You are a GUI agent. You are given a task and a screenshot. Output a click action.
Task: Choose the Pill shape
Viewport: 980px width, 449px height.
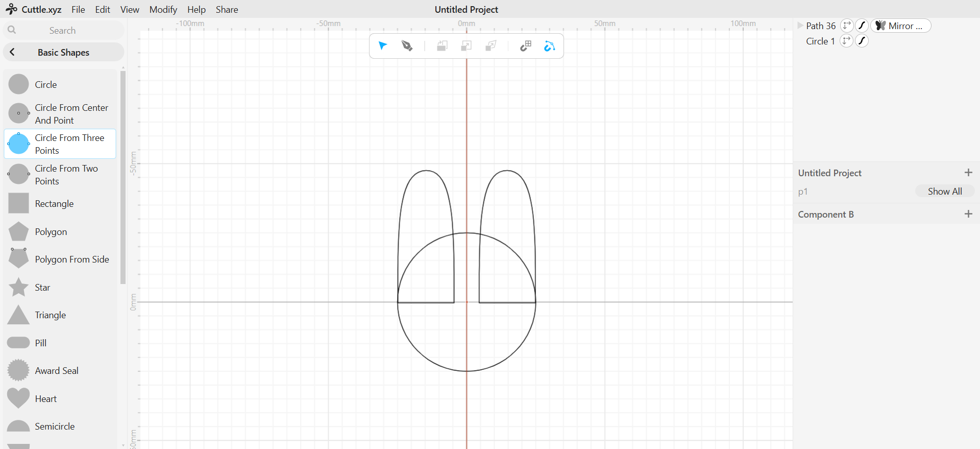[x=60, y=343]
